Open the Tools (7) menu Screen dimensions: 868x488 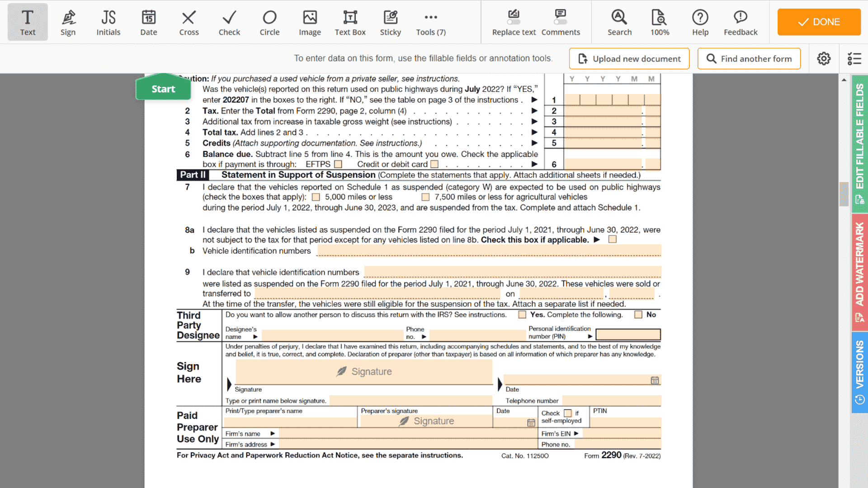pyautogui.click(x=430, y=22)
